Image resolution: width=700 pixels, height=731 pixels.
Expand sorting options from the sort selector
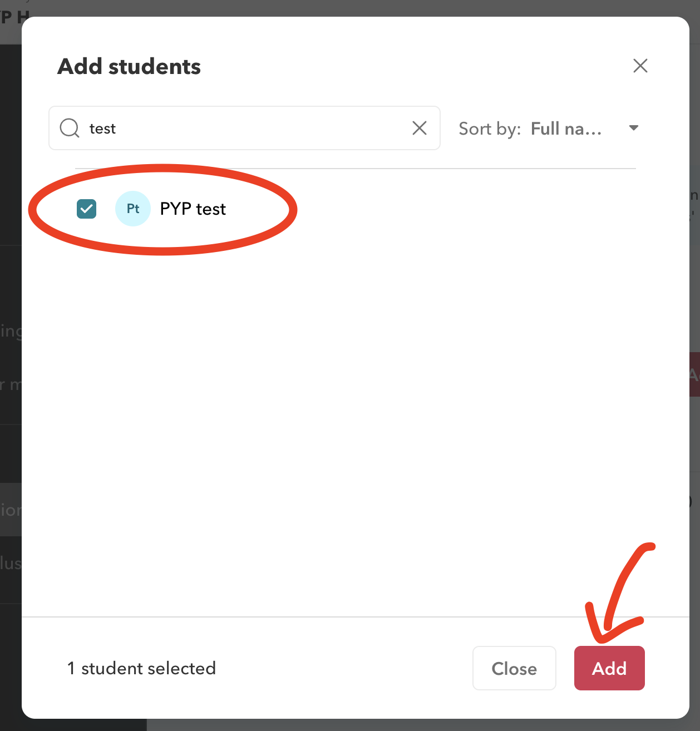point(633,128)
